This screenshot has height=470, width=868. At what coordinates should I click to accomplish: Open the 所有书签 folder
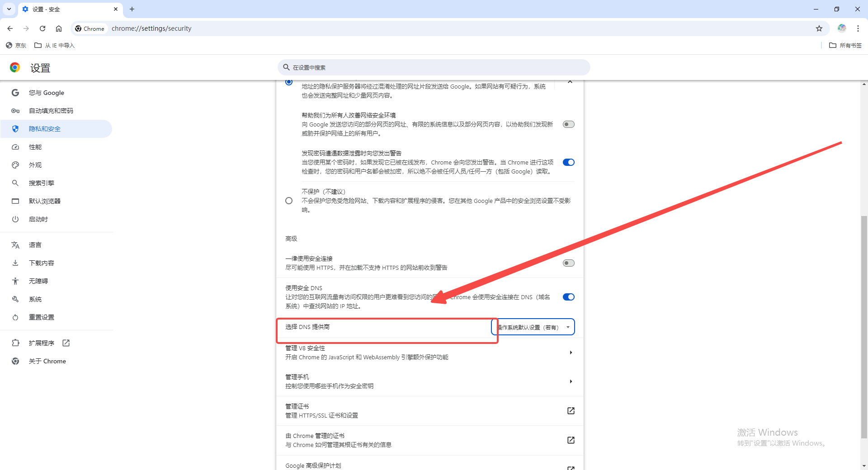coord(845,45)
